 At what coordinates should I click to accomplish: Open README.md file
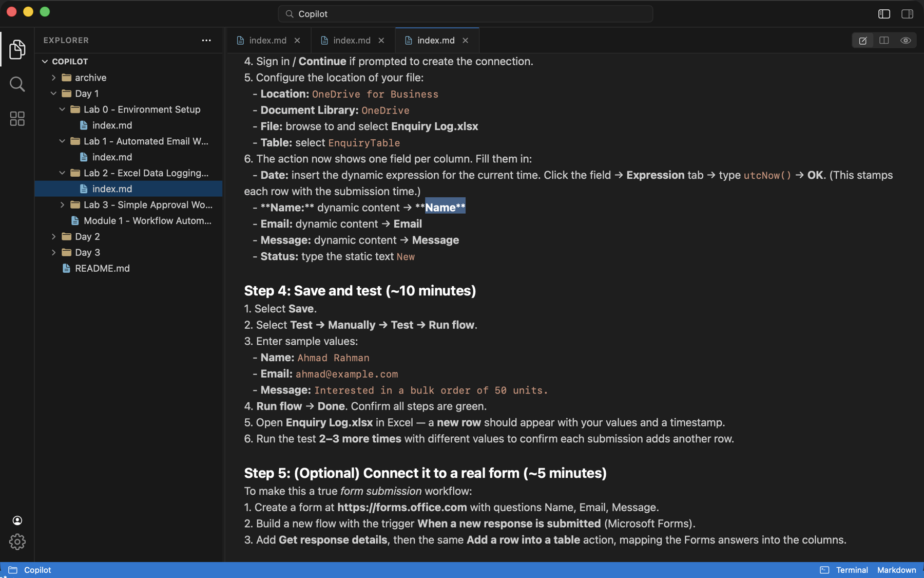coord(128,269)
